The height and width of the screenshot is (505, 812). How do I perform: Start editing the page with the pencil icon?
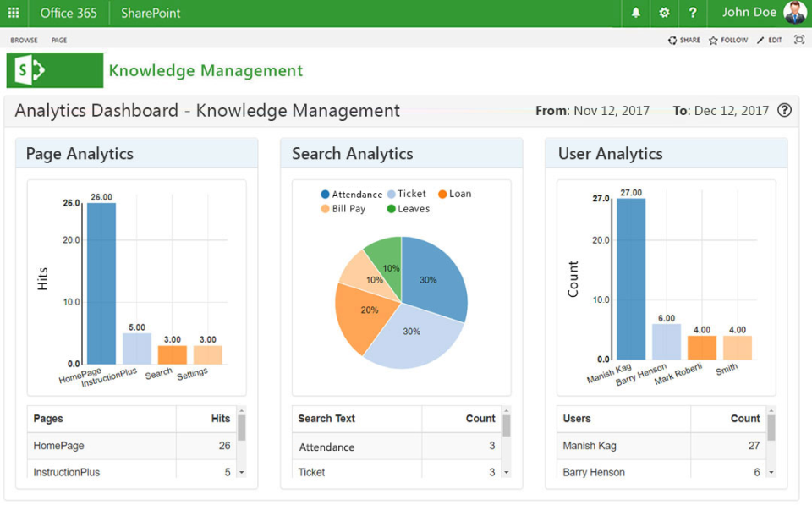pos(768,39)
